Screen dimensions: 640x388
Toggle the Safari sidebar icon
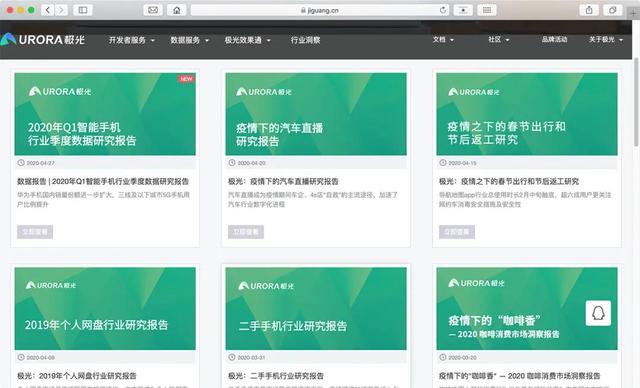coord(83,10)
